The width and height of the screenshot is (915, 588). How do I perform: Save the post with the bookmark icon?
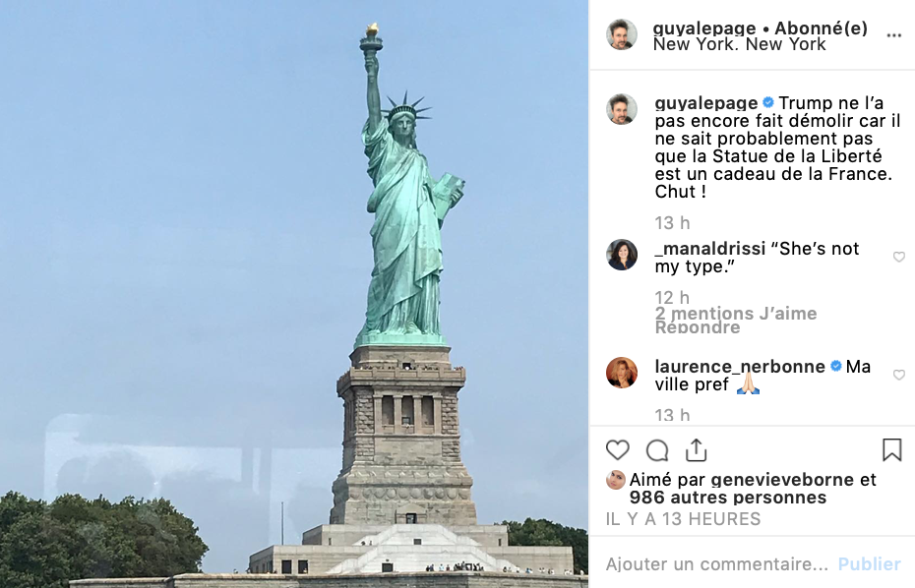pos(891,450)
